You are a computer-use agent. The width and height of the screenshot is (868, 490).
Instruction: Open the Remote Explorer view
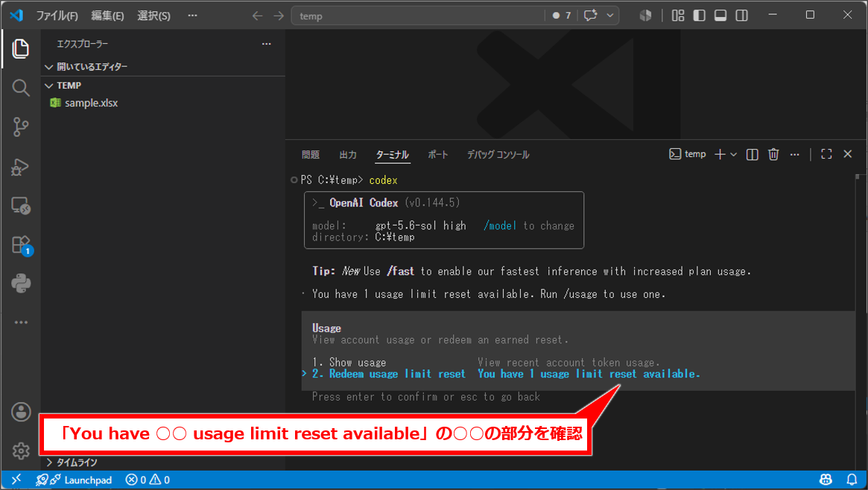pyautogui.click(x=20, y=206)
